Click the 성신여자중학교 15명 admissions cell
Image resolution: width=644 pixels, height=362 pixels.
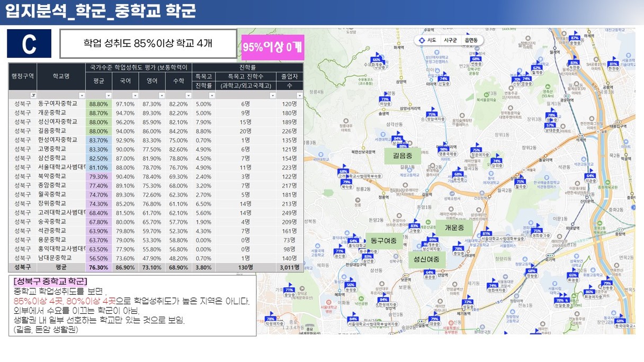click(x=245, y=122)
